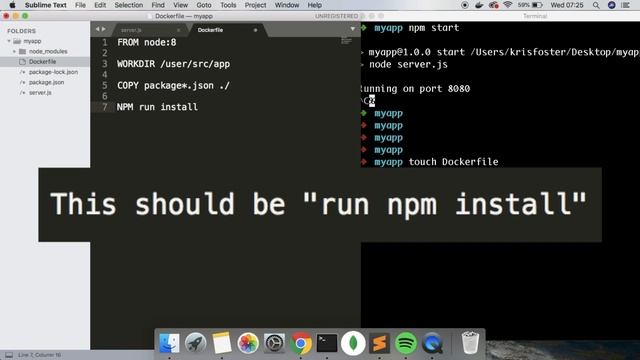Screen dimensions: 640x360
Task: Open package.json from the sidebar
Action: click(47, 82)
